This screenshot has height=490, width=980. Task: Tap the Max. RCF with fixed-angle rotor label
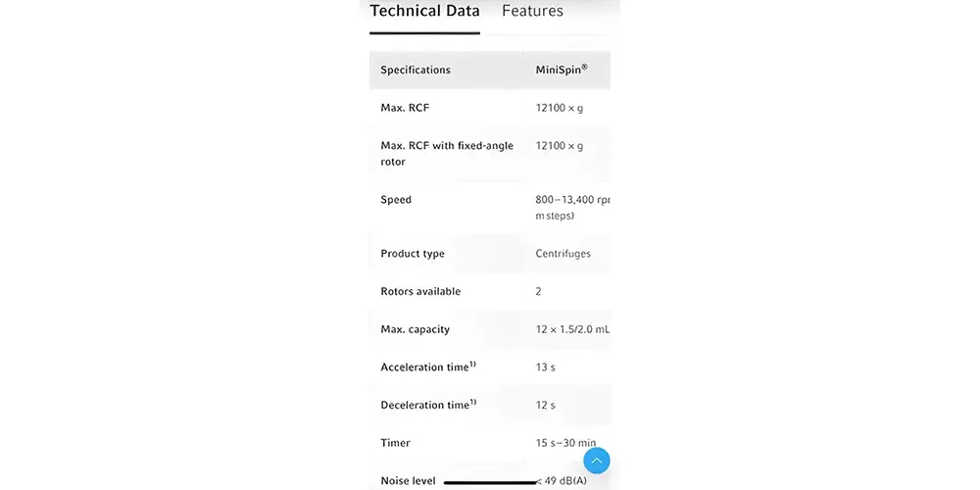(447, 154)
